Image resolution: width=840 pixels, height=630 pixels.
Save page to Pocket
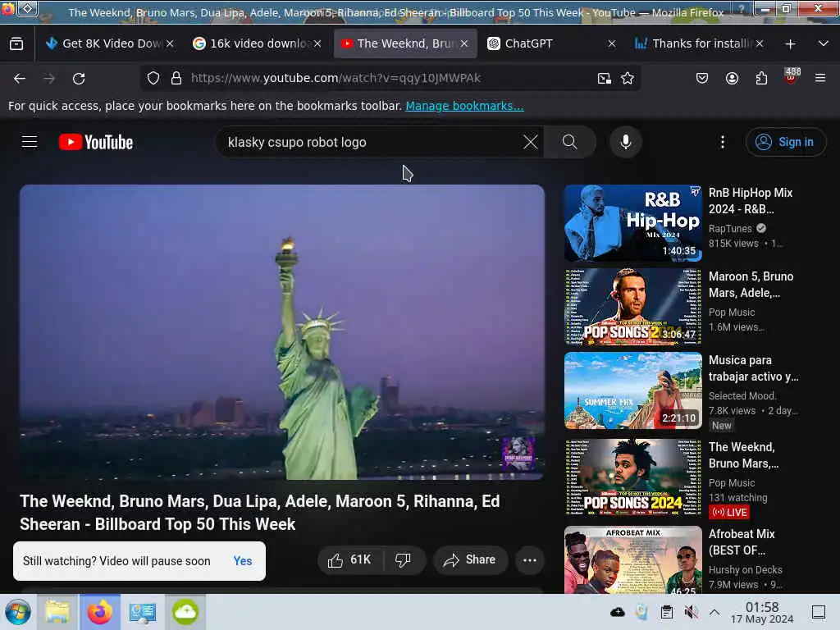tap(702, 79)
